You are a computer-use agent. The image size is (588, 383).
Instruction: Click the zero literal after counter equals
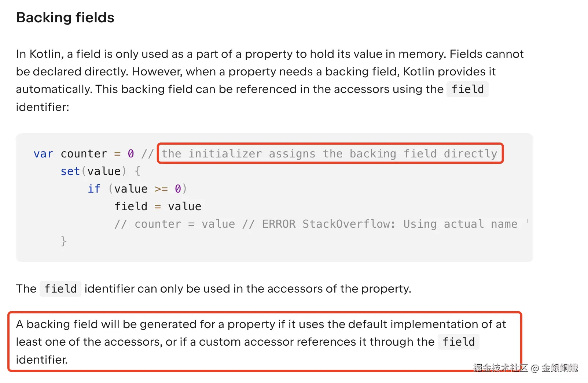coord(131,153)
